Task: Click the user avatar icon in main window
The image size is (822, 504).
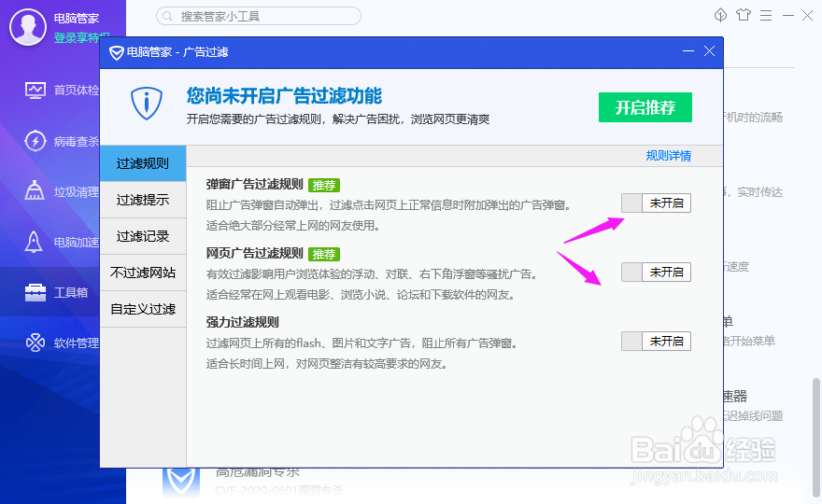Action: [x=28, y=27]
